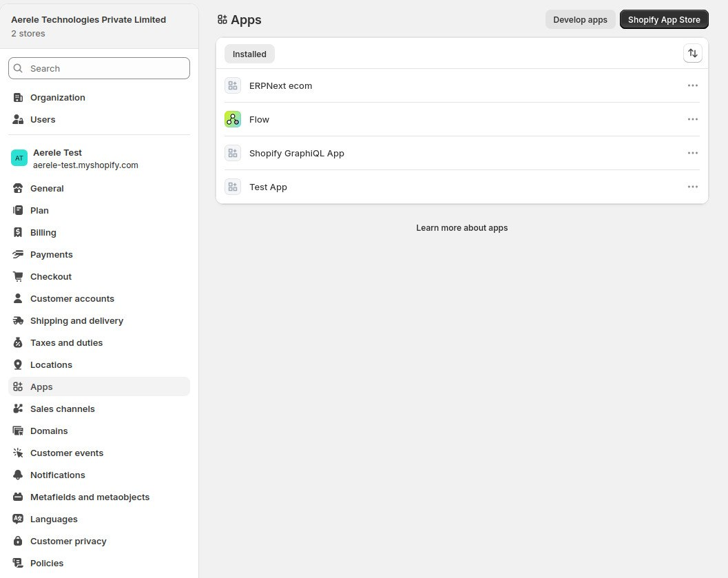
Task: Click the Metafields and metaobjects icon
Action: click(x=18, y=497)
